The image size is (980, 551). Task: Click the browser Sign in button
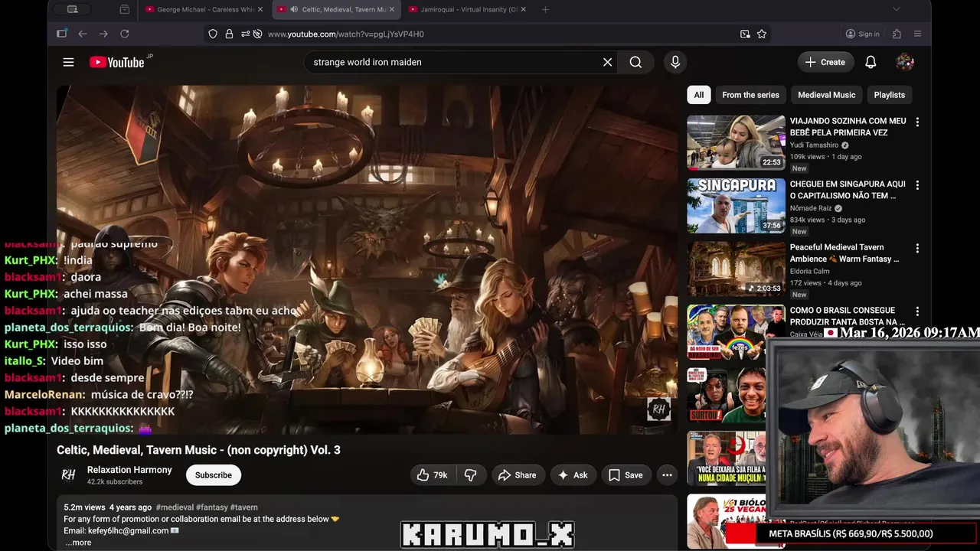863,34
